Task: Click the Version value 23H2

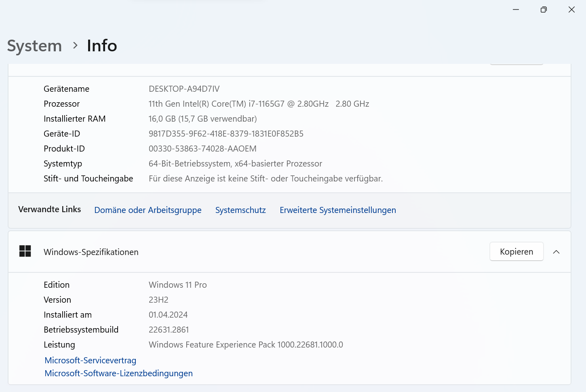Action: (x=158, y=300)
